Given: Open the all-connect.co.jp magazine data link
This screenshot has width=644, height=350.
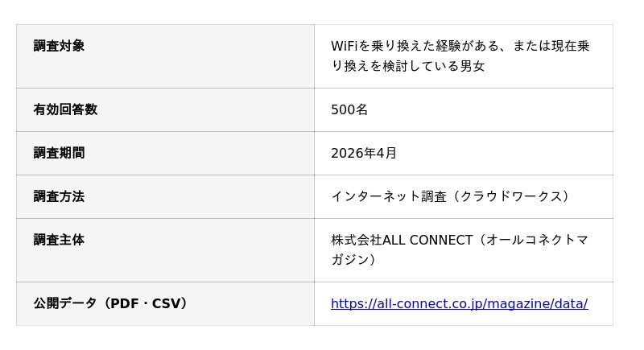Looking at the screenshot, I should [x=459, y=303].
